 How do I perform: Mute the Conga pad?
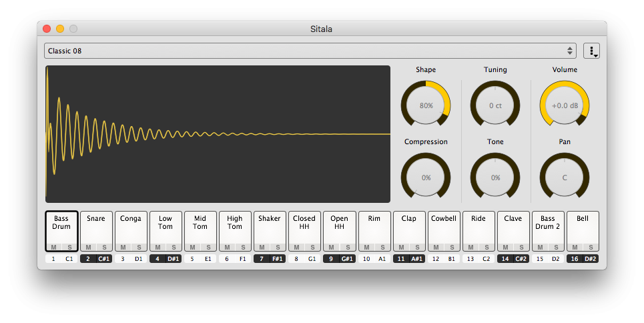coord(123,247)
